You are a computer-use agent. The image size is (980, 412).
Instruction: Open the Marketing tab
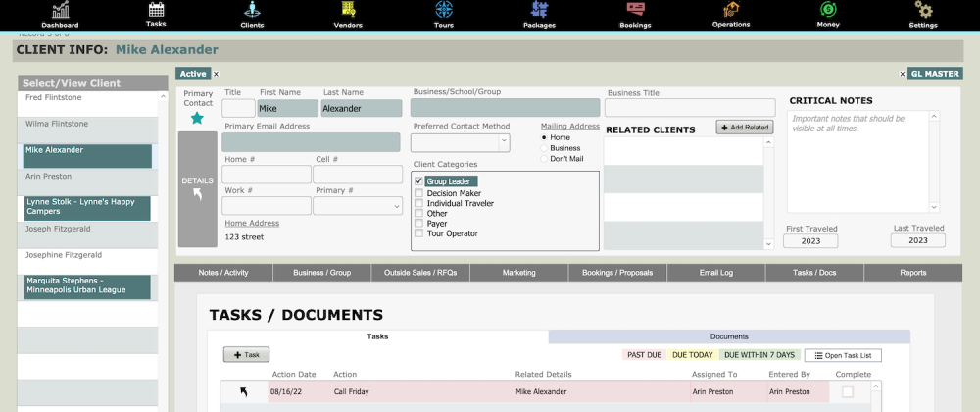[518, 273]
